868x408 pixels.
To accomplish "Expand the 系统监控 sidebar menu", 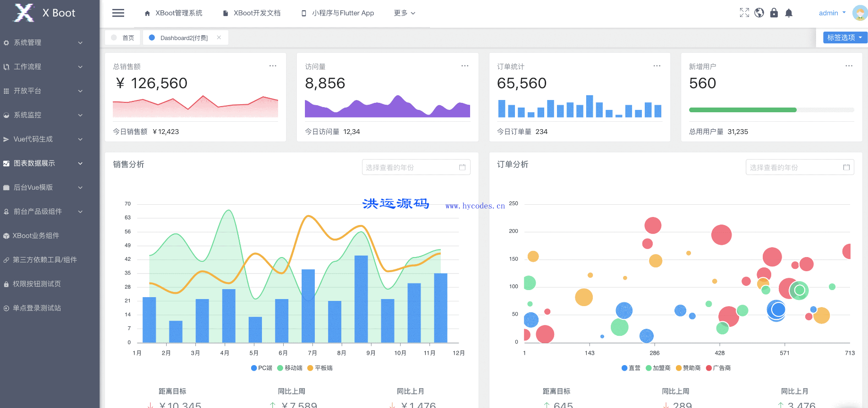I will pyautogui.click(x=50, y=115).
